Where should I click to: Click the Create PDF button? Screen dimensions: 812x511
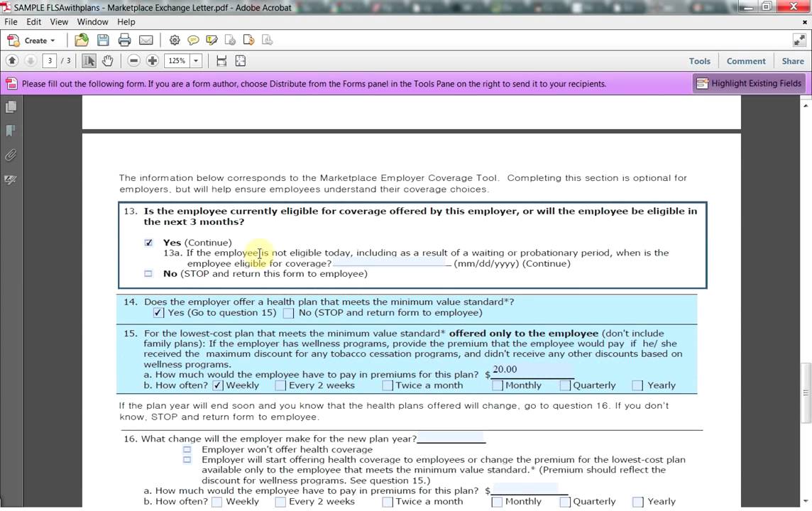coord(32,40)
